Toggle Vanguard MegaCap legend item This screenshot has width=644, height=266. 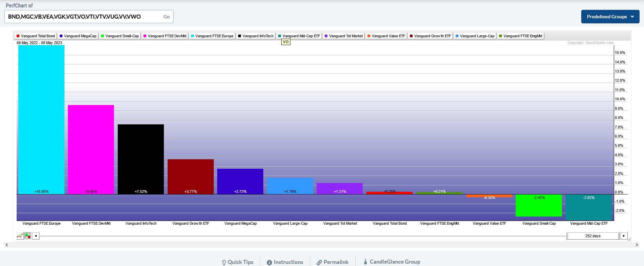[x=78, y=36]
